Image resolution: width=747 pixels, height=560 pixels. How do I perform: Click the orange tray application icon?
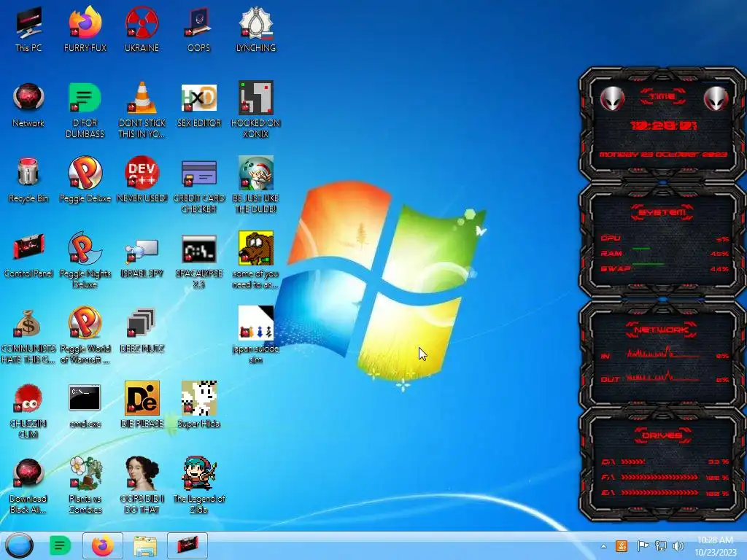(622, 546)
